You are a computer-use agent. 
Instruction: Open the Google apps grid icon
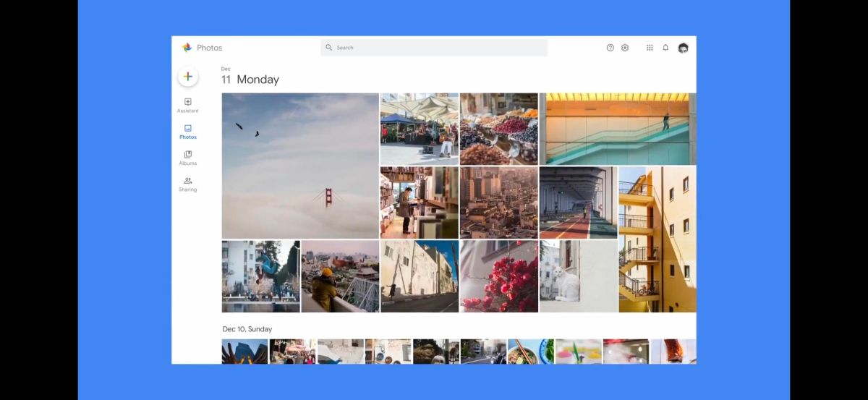tap(650, 48)
